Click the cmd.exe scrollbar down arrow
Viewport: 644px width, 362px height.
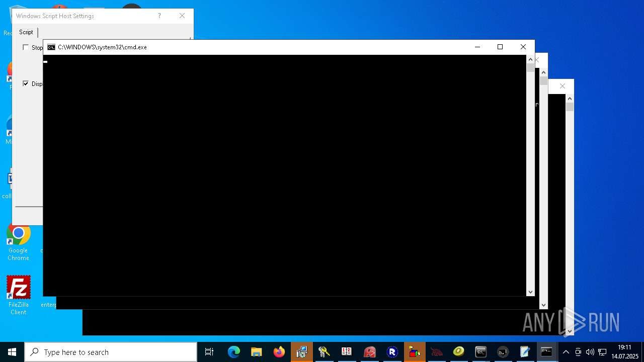530,292
